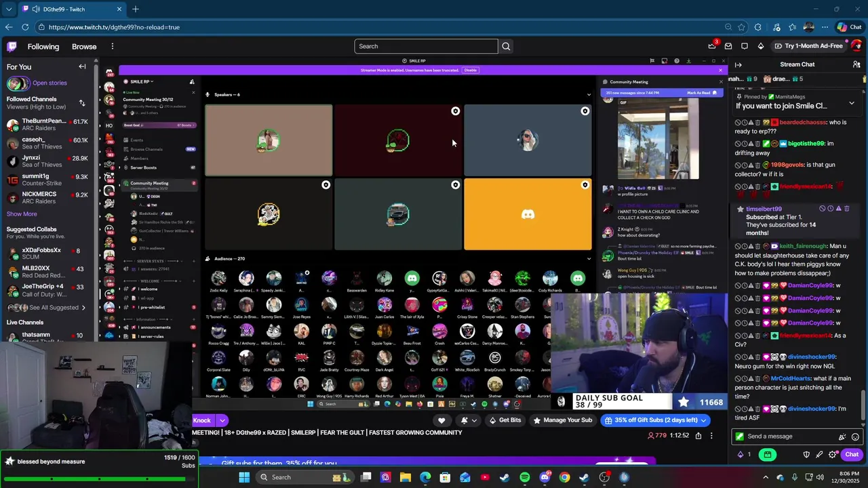Open the notification bell dropdown
The height and width of the screenshot is (488, 868).
click(469, 420)
